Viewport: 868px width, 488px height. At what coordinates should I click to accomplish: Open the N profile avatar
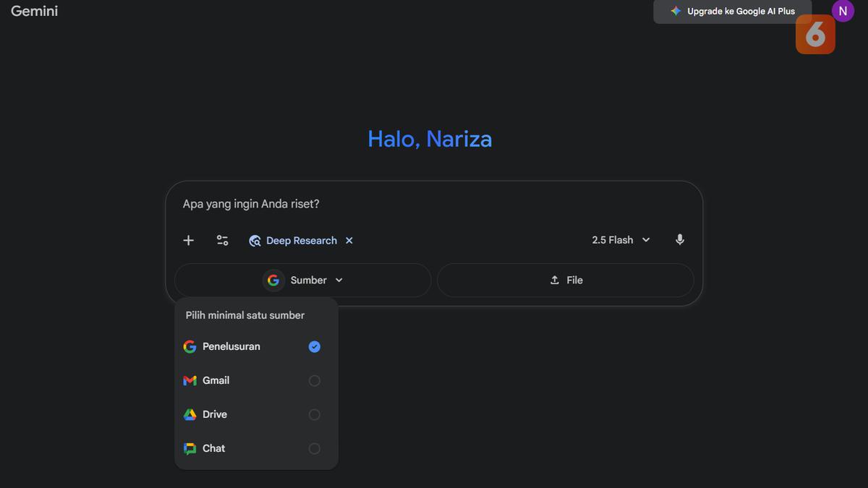pos(842,11)
